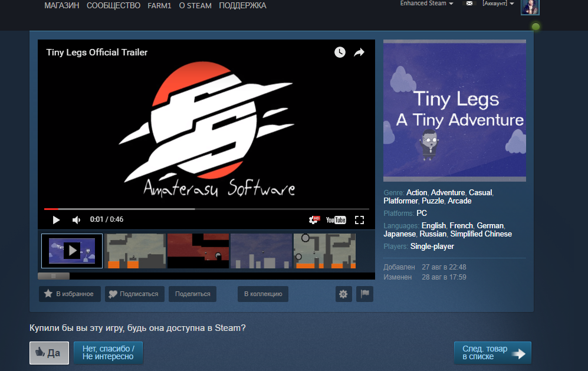Screen dimensions: 588x371
Task: Click the 'English' language text
Action: pos(433,226)
